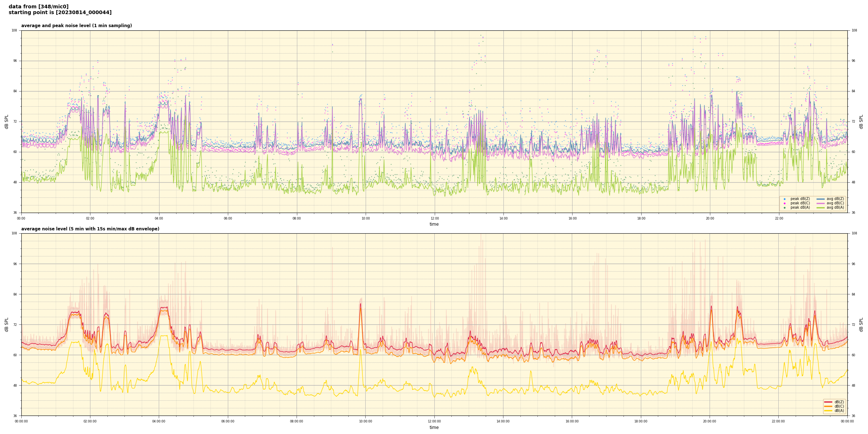Click the 12:00 tick label on top chart

pyautogui.click(x=434, y=218)
